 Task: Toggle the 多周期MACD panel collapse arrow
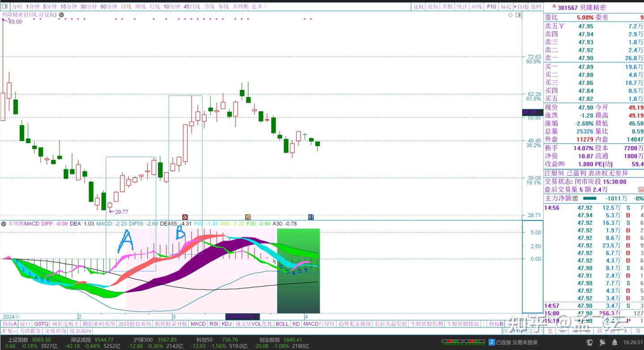(x=4, y=223)
